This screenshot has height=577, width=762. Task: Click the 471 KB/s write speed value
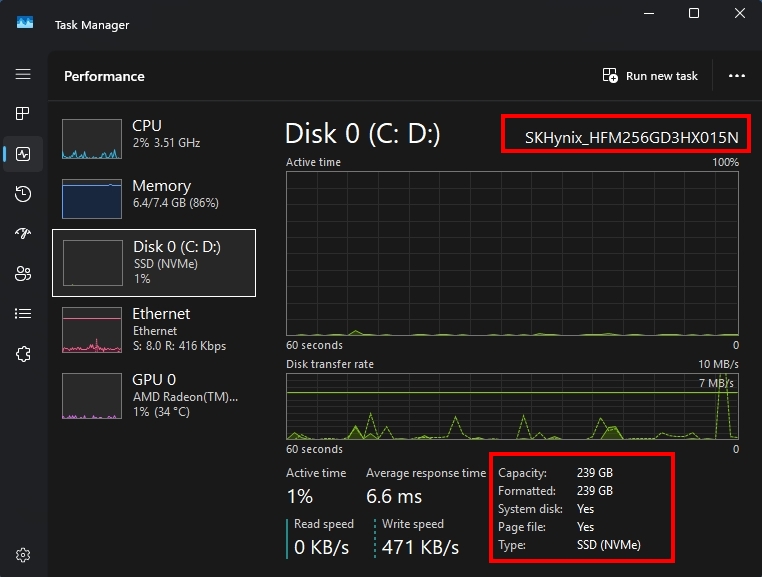pos(420,547)
